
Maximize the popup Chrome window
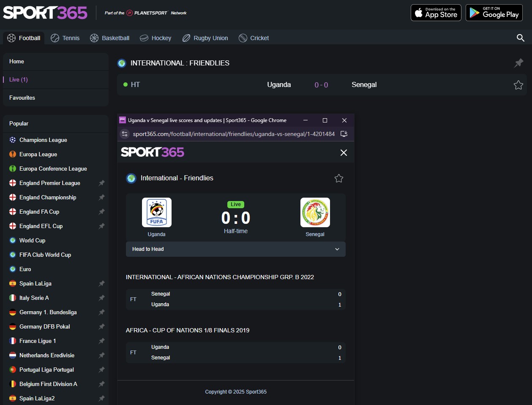pos(325,120)
